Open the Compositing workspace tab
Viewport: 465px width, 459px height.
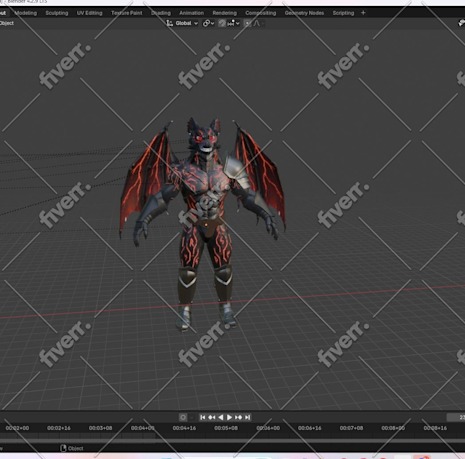(x=261, y=13)
